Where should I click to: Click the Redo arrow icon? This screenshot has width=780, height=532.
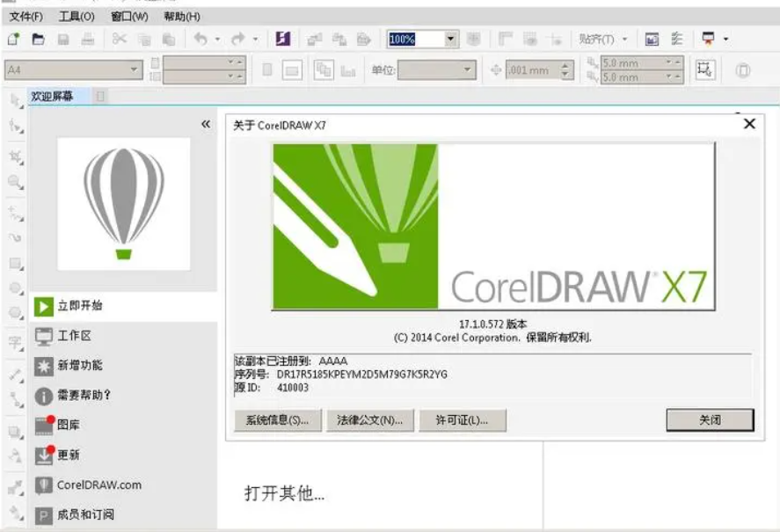tap(238, 39)
